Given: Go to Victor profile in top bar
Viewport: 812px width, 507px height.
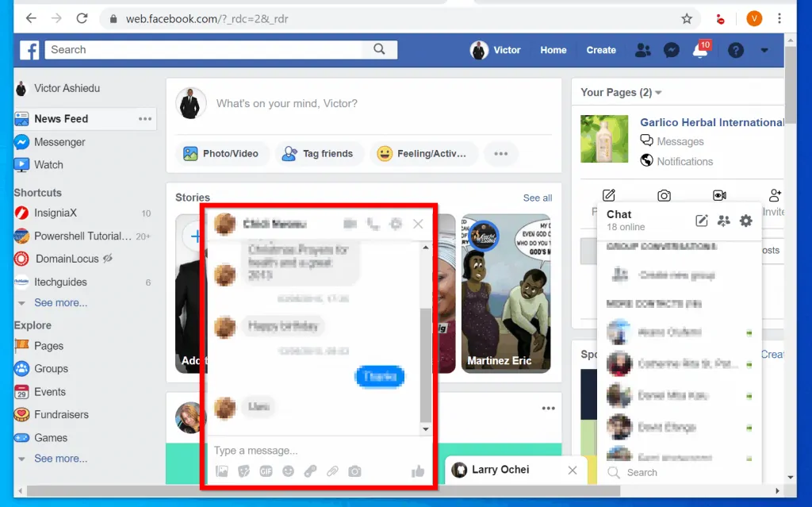Looking at the screenshot, I should click(x=496, y=50).
